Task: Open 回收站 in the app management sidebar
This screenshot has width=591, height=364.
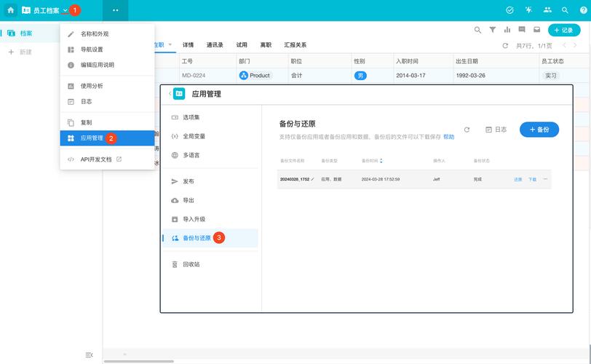Action: click(191, 264)
